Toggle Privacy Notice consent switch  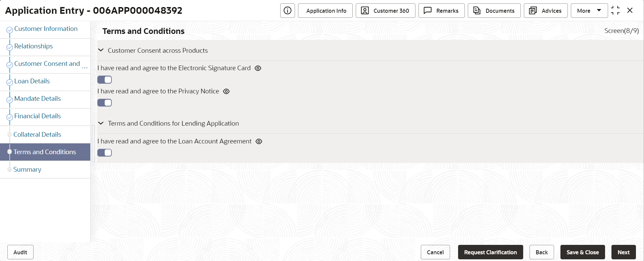[x=104, y=103]
